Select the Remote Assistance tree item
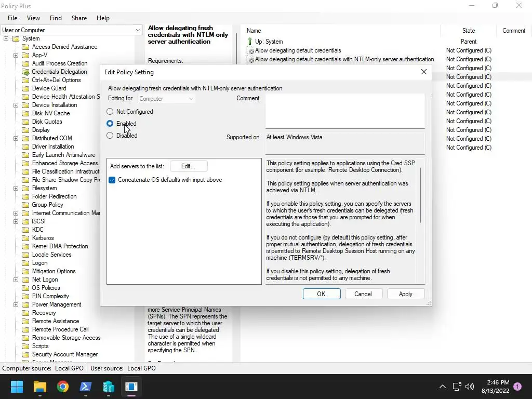Viewport: 532px width, 399px height. tap(56, 321)
